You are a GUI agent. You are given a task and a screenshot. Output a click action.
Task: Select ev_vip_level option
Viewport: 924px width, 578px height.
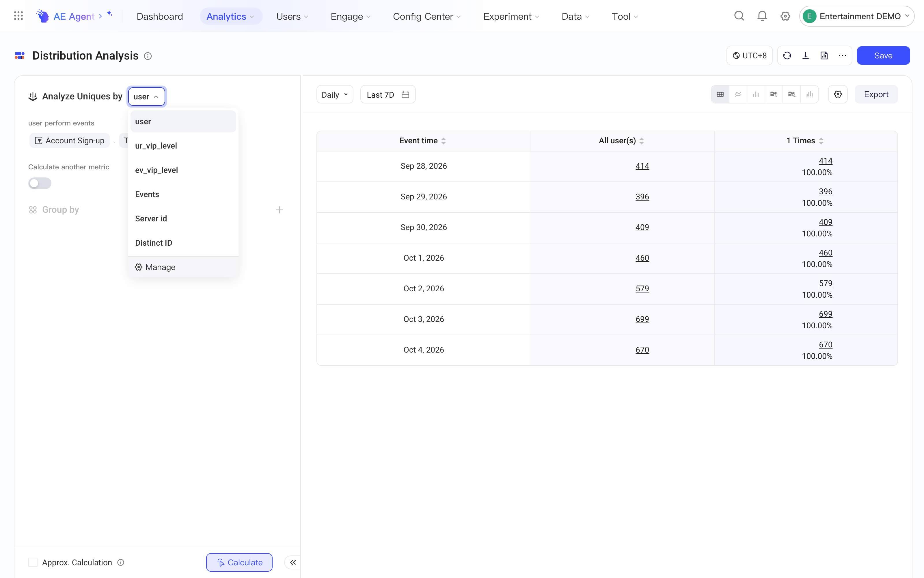(x=183, y=170)
